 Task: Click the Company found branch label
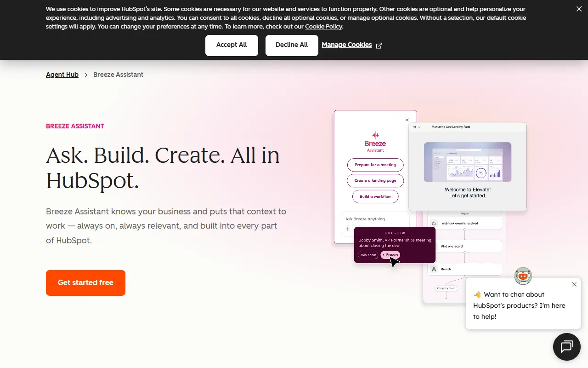point(446,288)
